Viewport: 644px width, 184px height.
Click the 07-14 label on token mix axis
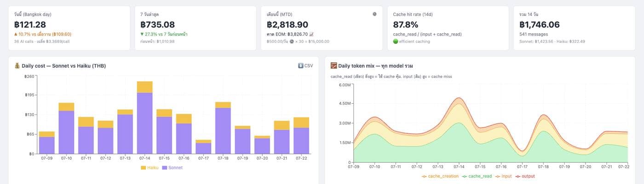pyautogui.click(x=459, y=166)
